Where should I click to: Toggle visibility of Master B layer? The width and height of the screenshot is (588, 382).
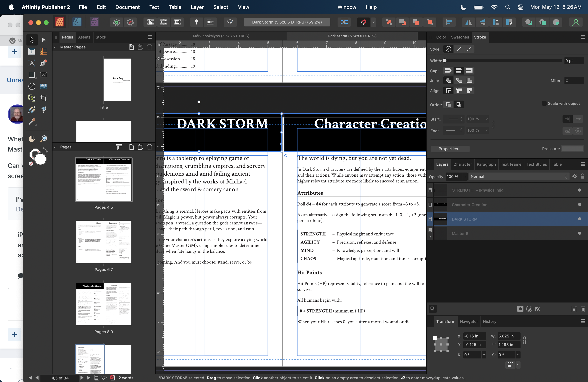pyautogui.click(x=579, y=233)
